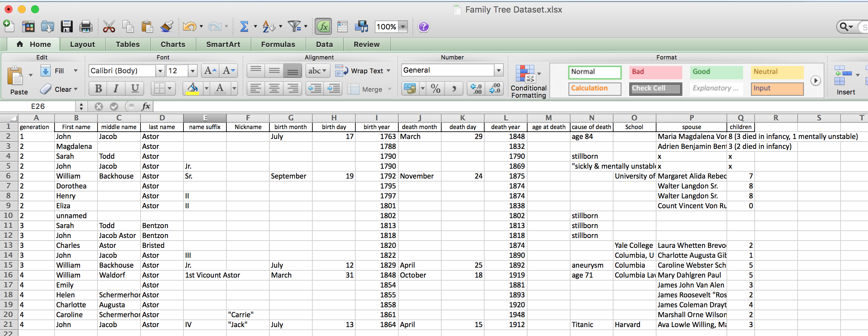The image size is (868, 336).
Task: Open Conditional Formatting options
Action: point(528,82)
